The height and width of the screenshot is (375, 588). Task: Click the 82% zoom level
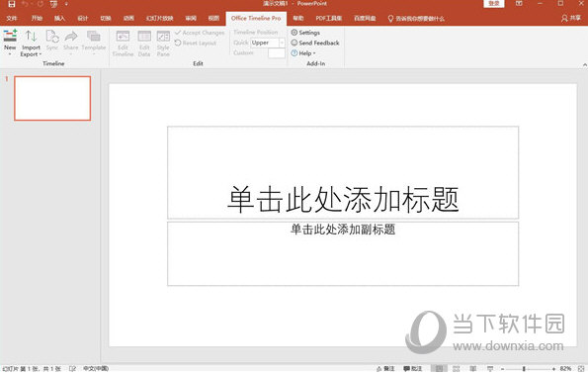[x=566, y=369]
